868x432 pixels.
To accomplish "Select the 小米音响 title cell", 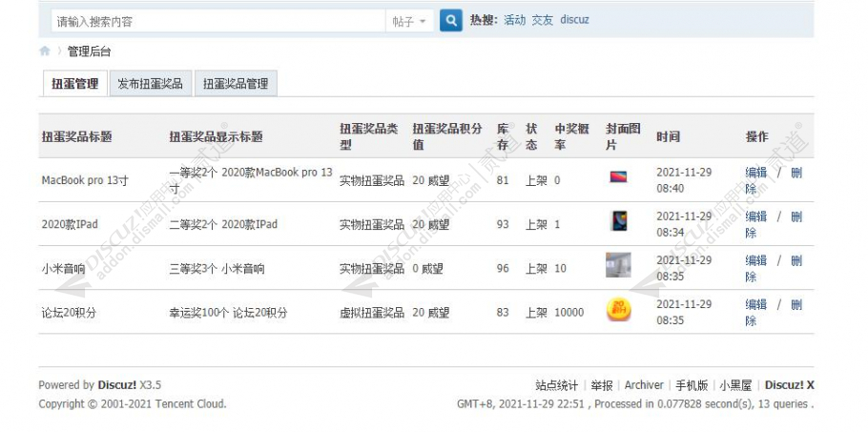I will [x=63, y=269].
